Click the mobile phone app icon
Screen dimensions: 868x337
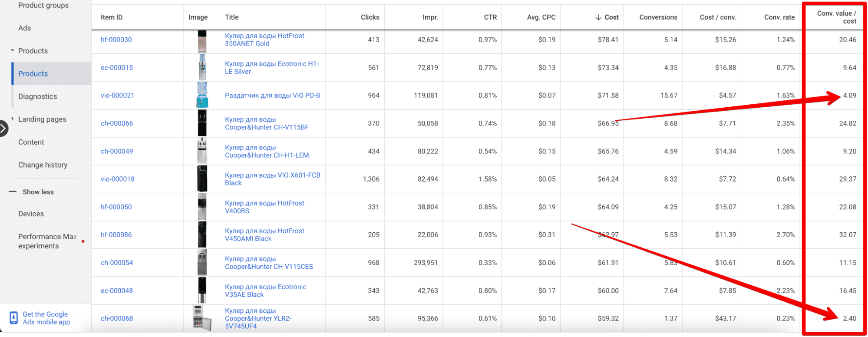13,318
